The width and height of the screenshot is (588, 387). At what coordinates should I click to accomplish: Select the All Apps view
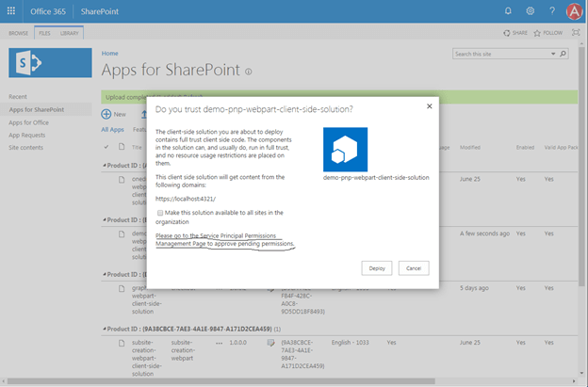tap(112, 129)
